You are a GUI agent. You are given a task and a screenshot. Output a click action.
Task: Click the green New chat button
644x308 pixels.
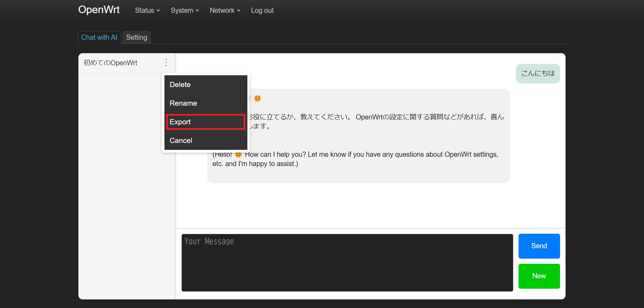(x=539, y=276)
